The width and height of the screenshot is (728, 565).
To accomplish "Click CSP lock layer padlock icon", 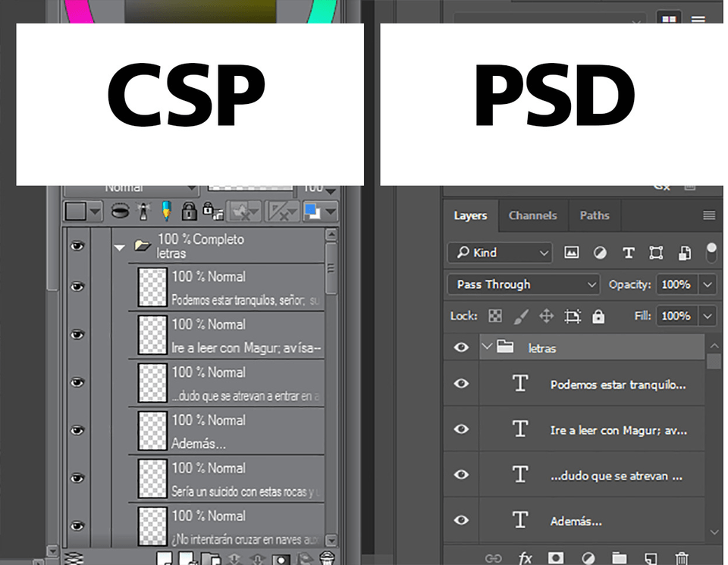I will [189, 211].
